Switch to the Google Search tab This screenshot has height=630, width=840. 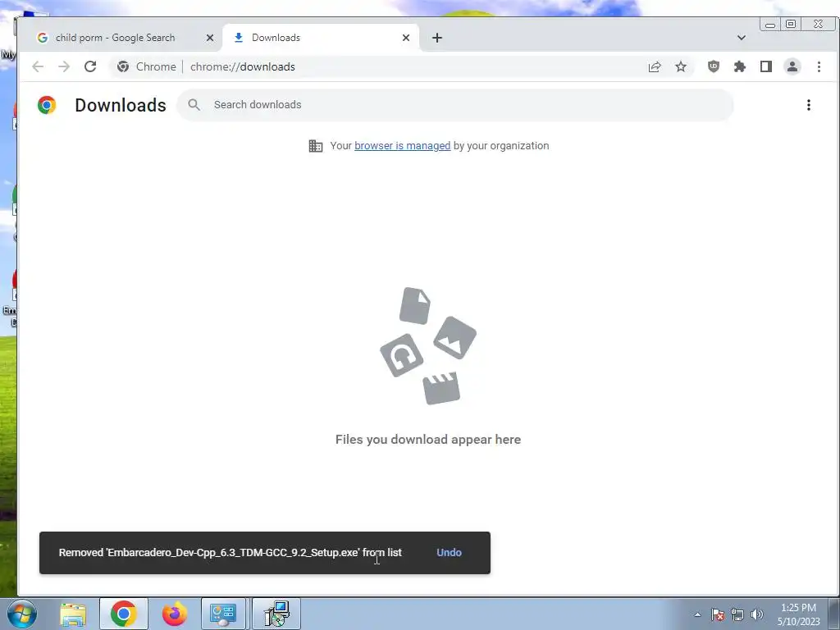[121, 38]
